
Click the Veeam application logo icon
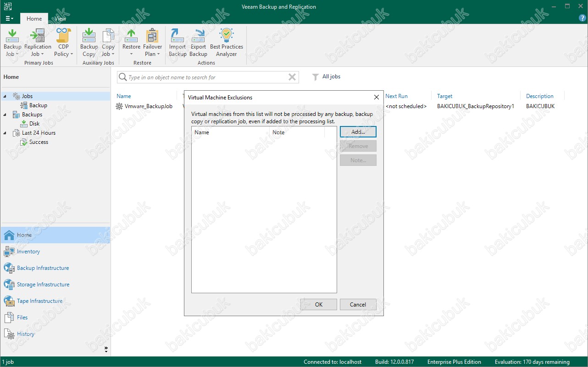pyautogui.click(x=7, y=6)
